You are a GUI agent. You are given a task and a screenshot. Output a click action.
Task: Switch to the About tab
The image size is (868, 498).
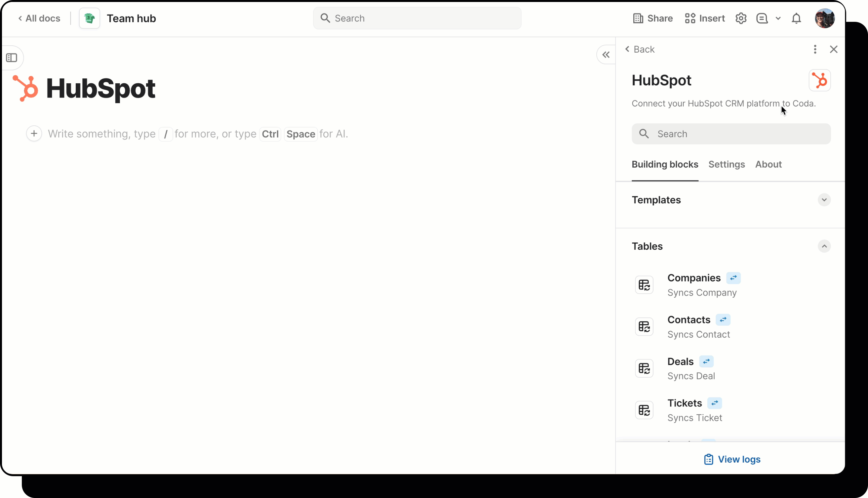(x=768, y=165)
